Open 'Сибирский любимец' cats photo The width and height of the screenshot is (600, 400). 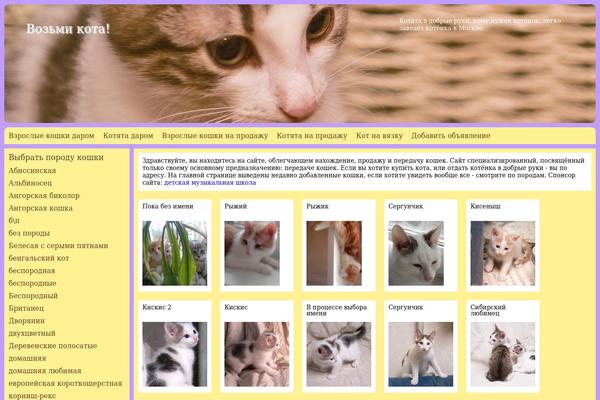[x=502, y=354]
